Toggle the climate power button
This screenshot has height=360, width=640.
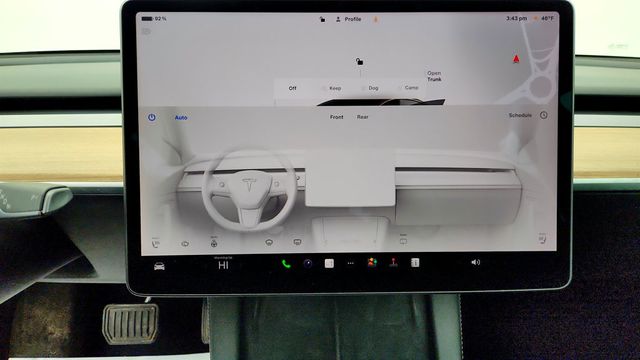[151, 118]
